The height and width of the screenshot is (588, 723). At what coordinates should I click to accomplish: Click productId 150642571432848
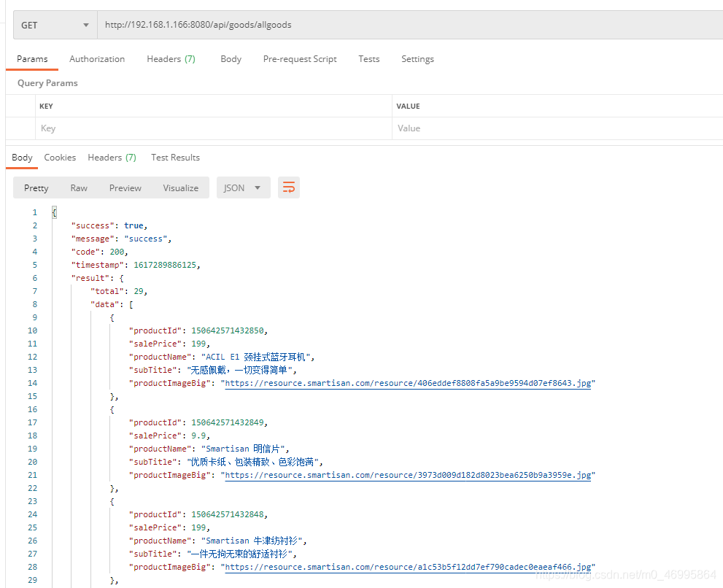(228, 514)
